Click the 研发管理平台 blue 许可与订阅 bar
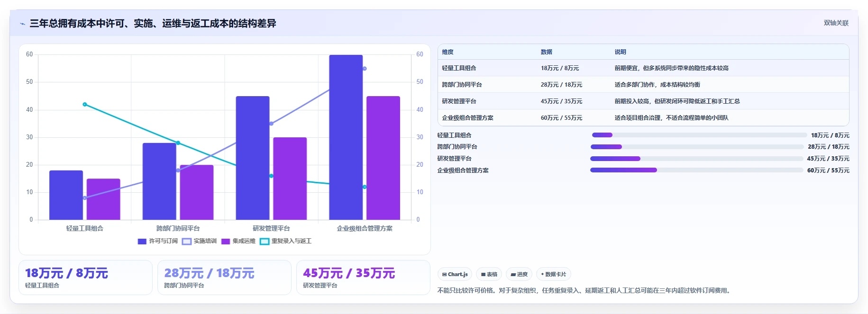The width and height of the screenshot is (868, 314). 253,158
